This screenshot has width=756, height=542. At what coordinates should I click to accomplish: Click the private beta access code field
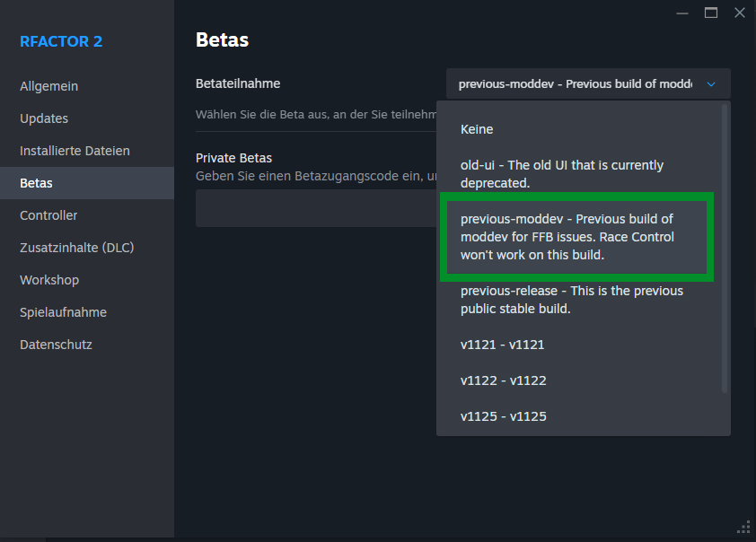[314, 208]
